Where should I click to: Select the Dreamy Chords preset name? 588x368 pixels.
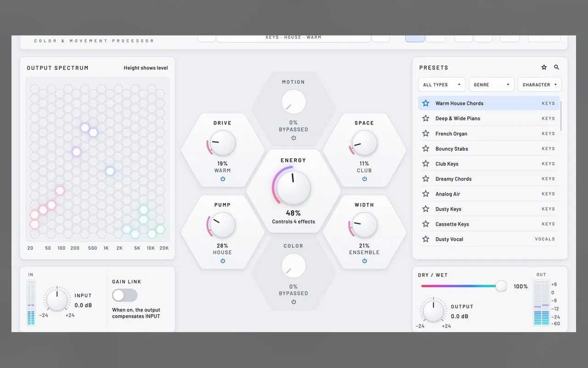pyautogui.click(x=453, y=178)
